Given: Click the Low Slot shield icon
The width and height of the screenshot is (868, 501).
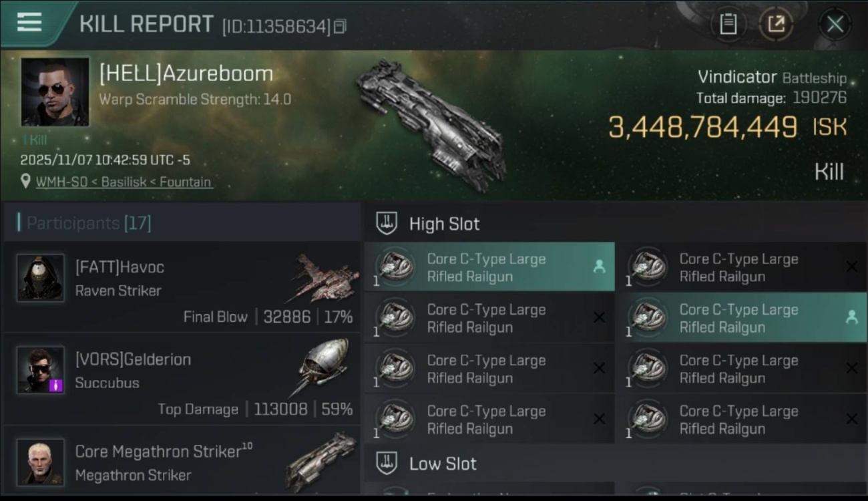Looking at the screenshot, I should click(x=387, y=463).
